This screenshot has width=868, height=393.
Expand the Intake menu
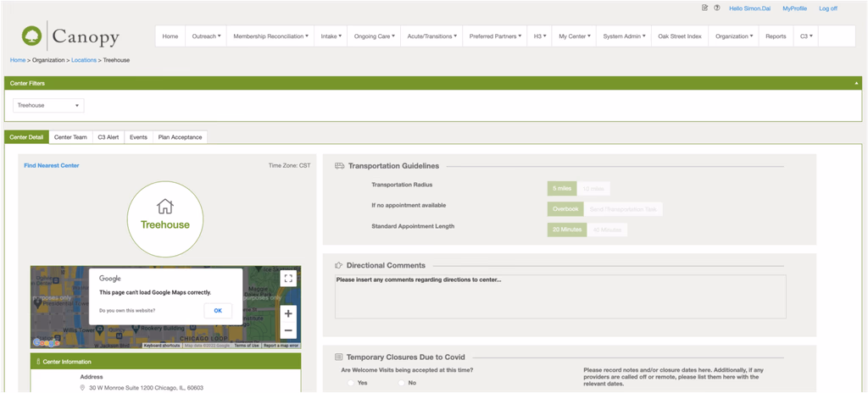331,36
